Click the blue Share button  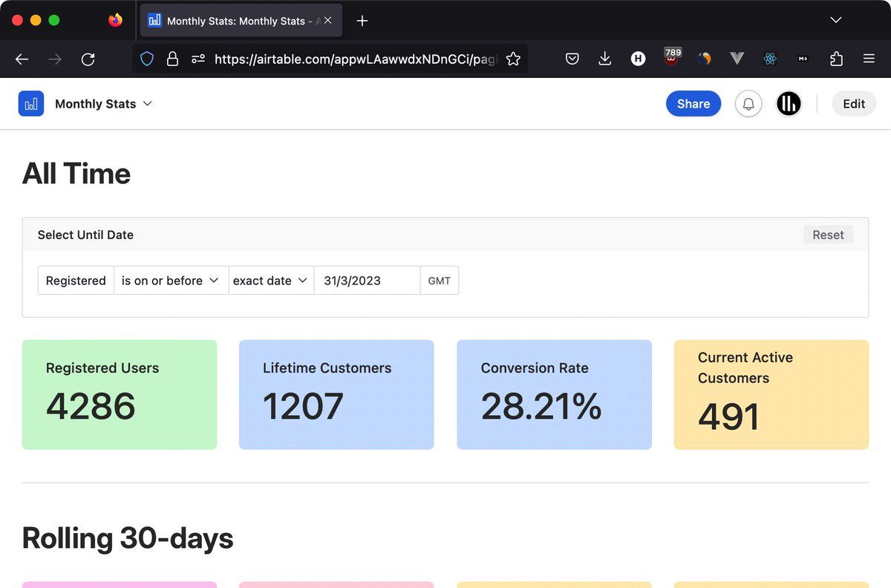(693, 104)
